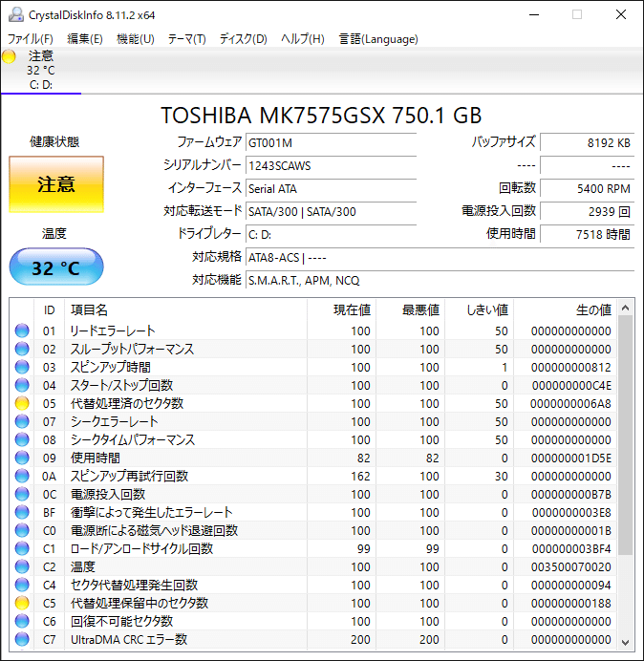Click the インターフェース field showing Serial ATA
This screenshot has width=644, height=661.
(x=331, y=188)
